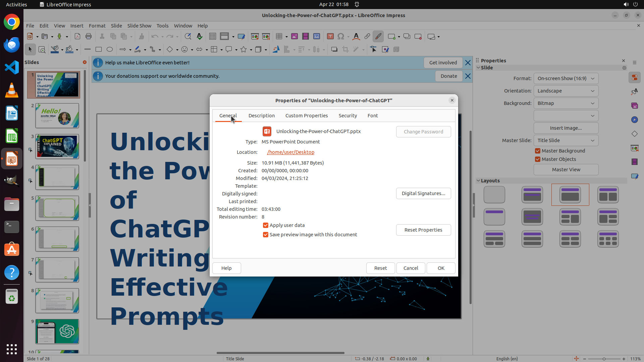The height and width of the screenshot is (362, 644).
Task: Click the Insert Special Character icon
Action: point(341,37)
